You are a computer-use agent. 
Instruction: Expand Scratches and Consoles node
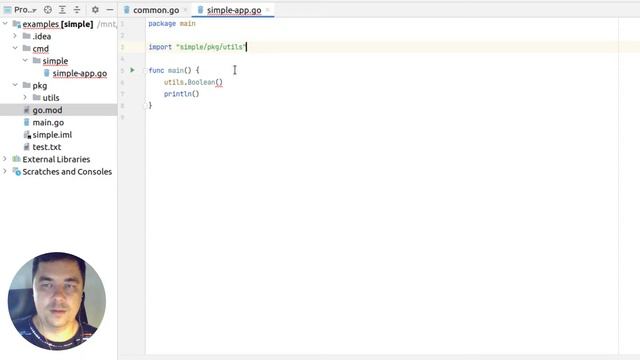coord(5,171)
